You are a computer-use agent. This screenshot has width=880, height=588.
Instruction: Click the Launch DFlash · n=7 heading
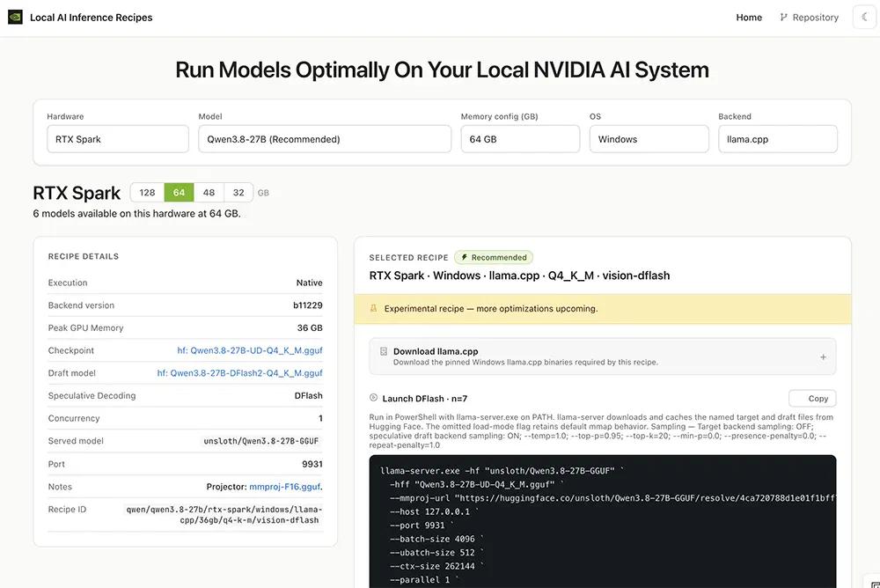click(x=424, y=398)
